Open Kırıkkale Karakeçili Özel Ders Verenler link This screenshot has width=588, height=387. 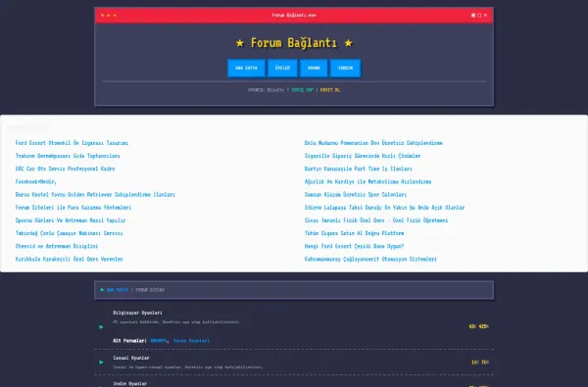(x=69, y=259)
